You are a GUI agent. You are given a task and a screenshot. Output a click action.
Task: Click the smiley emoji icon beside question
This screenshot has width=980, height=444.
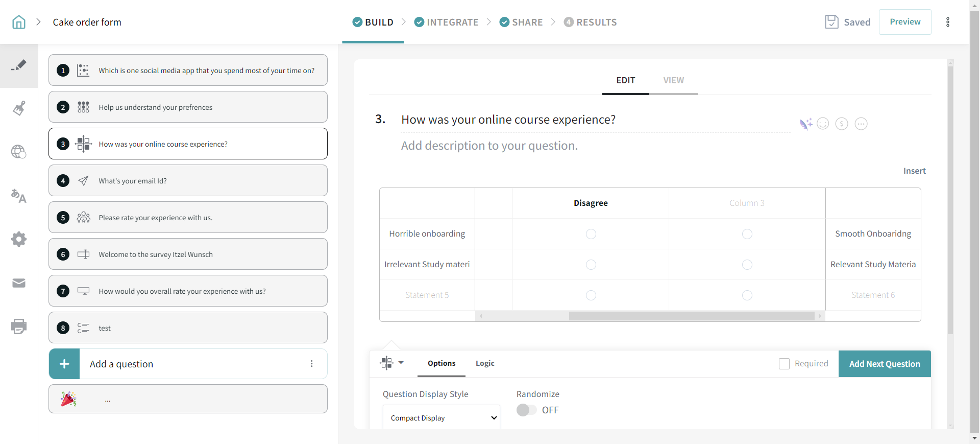coord(823,124)
